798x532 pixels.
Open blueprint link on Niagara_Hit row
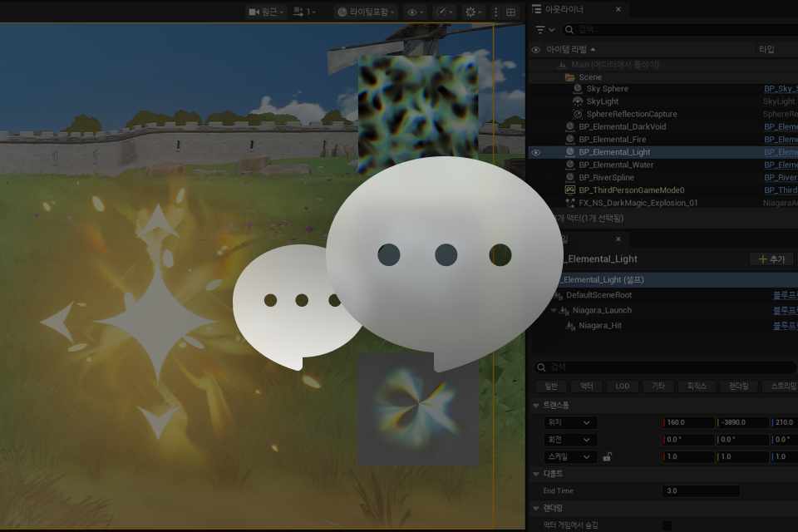point(786,325)
